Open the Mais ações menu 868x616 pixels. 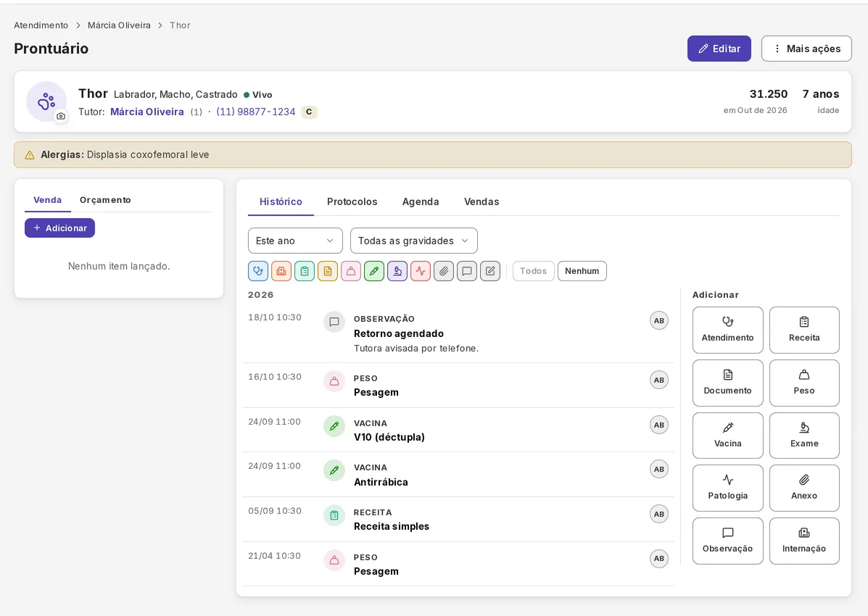806,49
